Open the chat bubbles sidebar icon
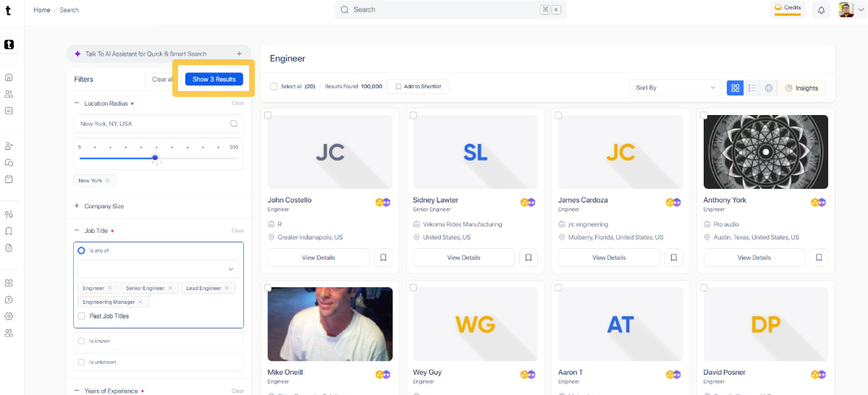This screenshot has height=395, width=868. click(9, 163)
